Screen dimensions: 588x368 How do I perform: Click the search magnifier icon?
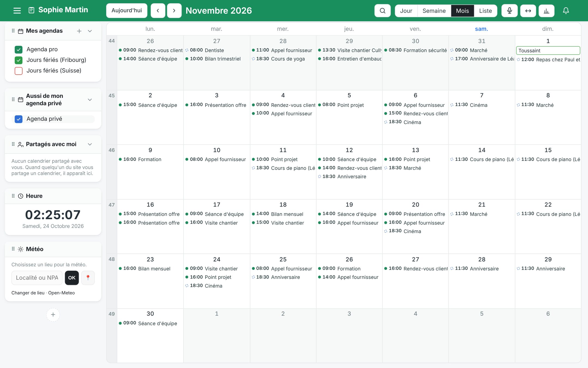pyautogui.click(x=382, y=11)
